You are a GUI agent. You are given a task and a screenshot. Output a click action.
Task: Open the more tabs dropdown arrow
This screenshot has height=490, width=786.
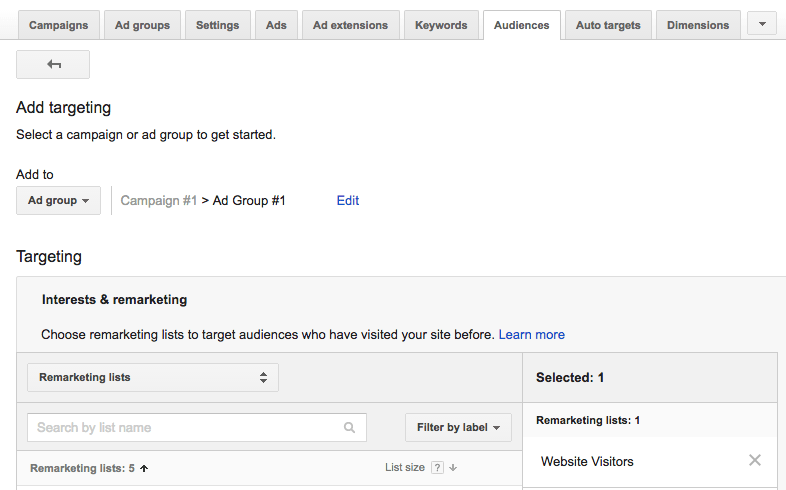coord(762,24)
